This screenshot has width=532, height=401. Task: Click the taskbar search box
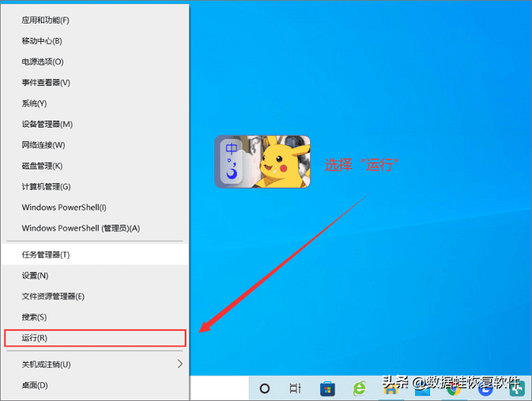pyautogui.click(x=220, y=388)
